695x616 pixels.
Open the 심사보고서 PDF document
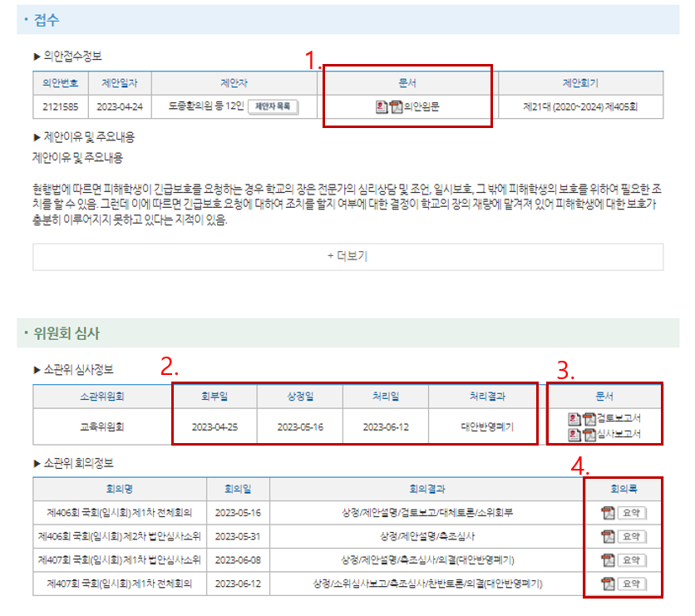point(588,435)
